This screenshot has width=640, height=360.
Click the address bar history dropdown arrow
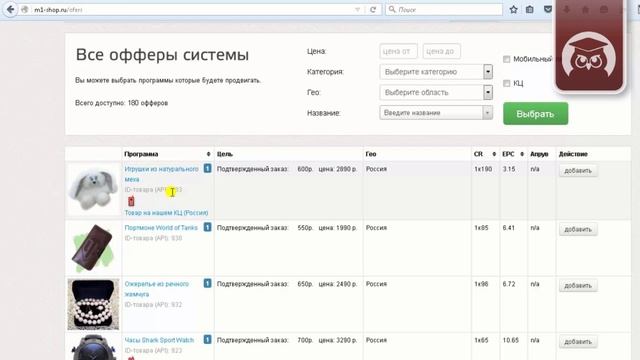pyautogui.click(x=358, y=9)
